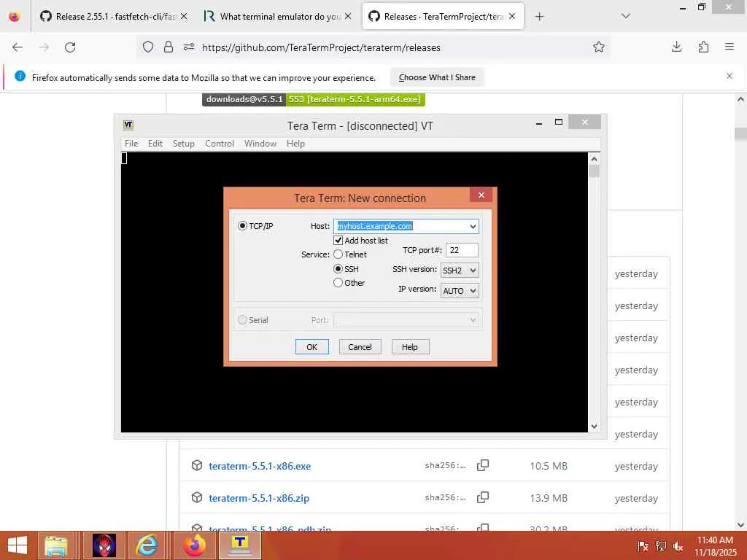Click the muted volume tray icon
The height and width of the screenshot is (560, 747).
click(x=678, y=546)
